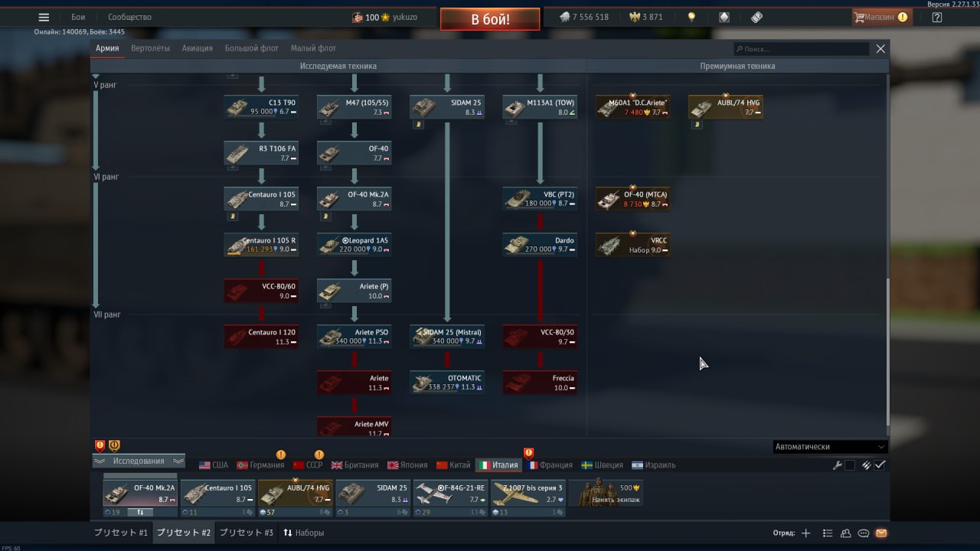Select R3 T106 FA vehicle card
980x551 pixels.
261,153
